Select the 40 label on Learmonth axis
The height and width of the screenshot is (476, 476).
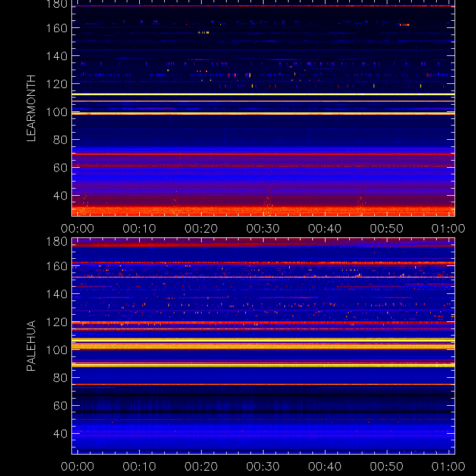[x=60, y=196]
